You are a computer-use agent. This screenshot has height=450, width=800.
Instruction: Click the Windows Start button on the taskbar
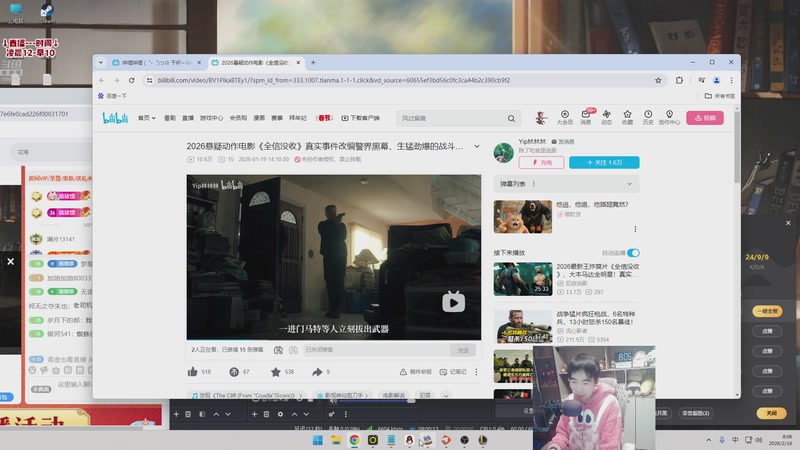tap(317, 440)
